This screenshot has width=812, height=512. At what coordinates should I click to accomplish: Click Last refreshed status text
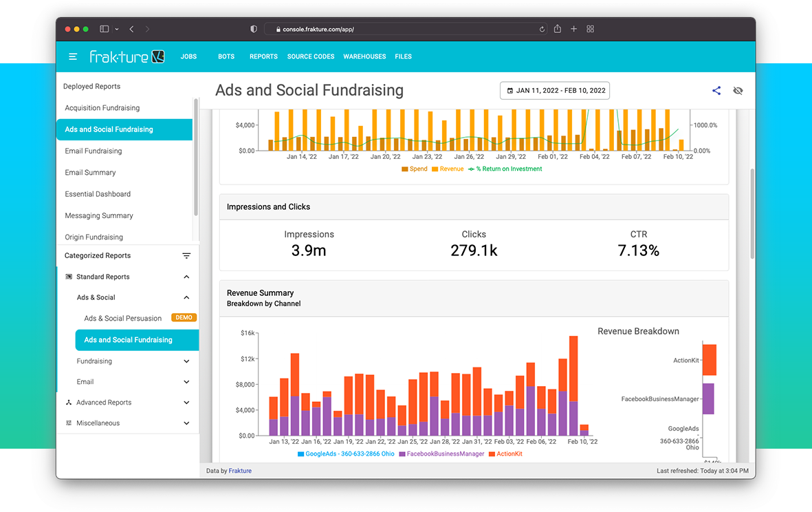tap(702, 471)
